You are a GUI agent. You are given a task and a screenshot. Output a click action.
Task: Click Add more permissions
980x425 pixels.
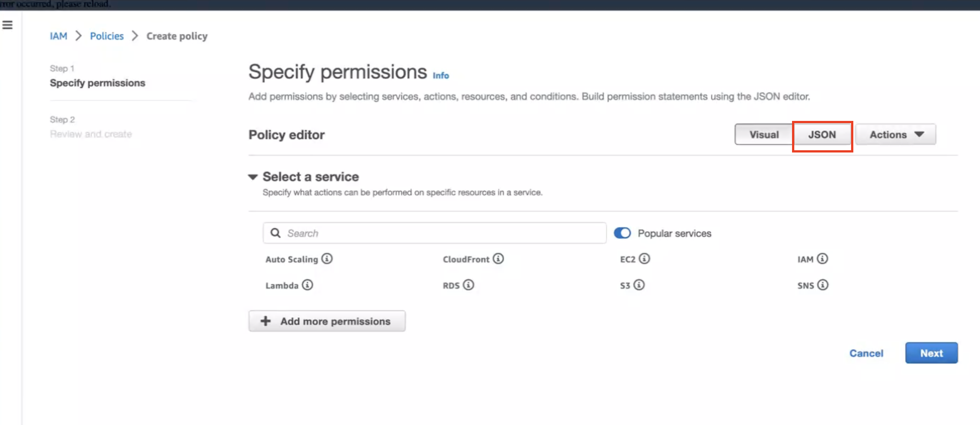[327, 321]
